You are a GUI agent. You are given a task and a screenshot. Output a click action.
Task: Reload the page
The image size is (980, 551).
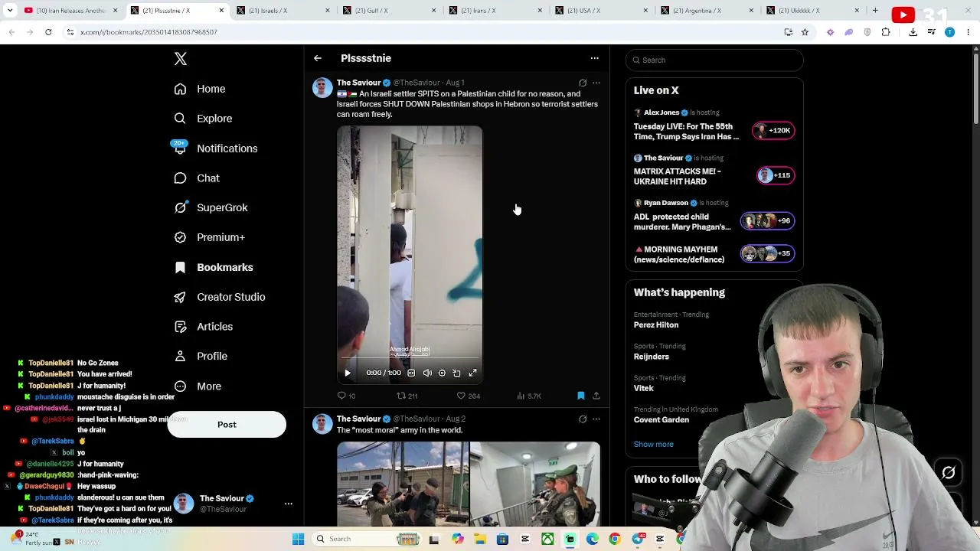pos(48,32)
